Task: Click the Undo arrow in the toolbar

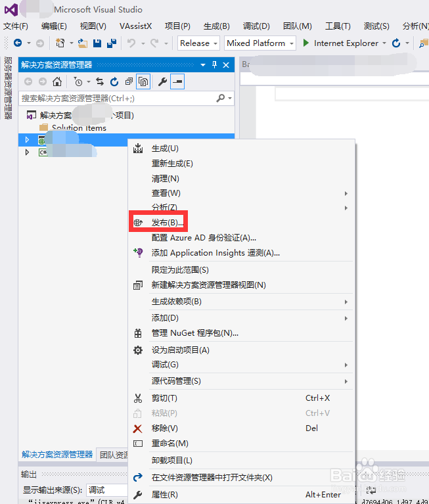Action: pos(131,43)
